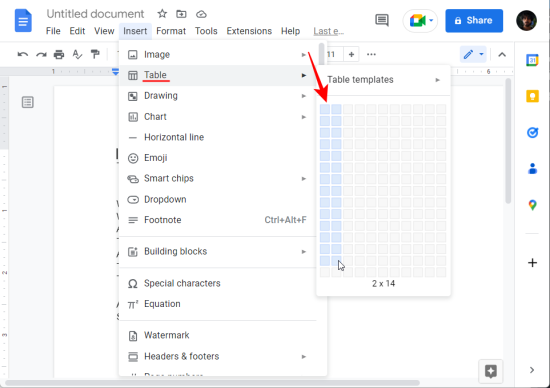The width and height of the screenshot is (550, 388).
Task: Open the Google account avatar
Action: [526, 20]
